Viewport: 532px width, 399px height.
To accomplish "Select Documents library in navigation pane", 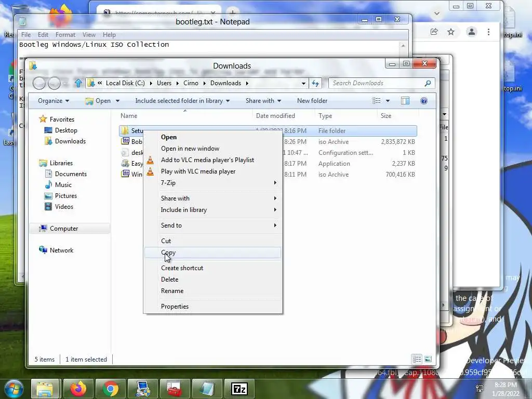I will [x=71, y=174].
